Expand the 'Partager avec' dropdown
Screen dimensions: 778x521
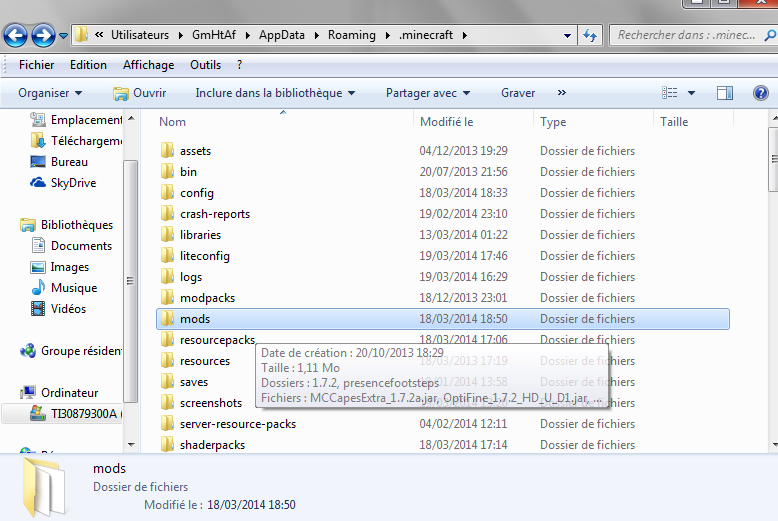click(x=428, y=93)
